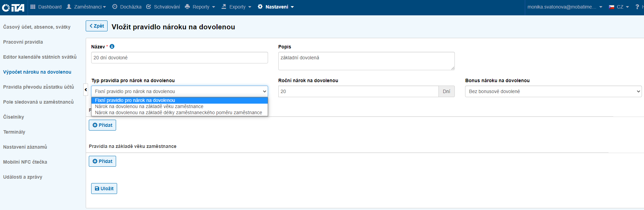The width and height of the screenshot is (644, 210).
Task: Click the Uložit save button
Action: (104, 189)
